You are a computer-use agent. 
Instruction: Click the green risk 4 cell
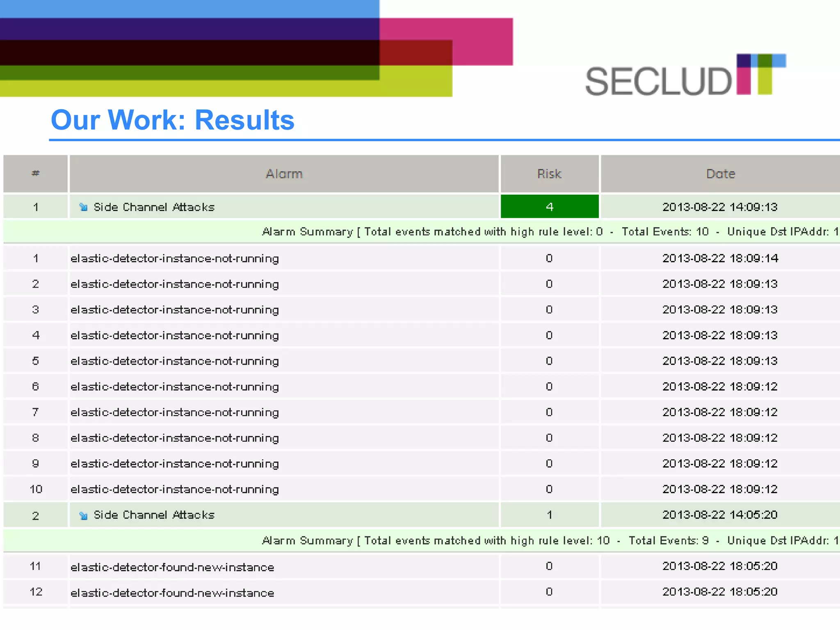(x=550, y=206)
